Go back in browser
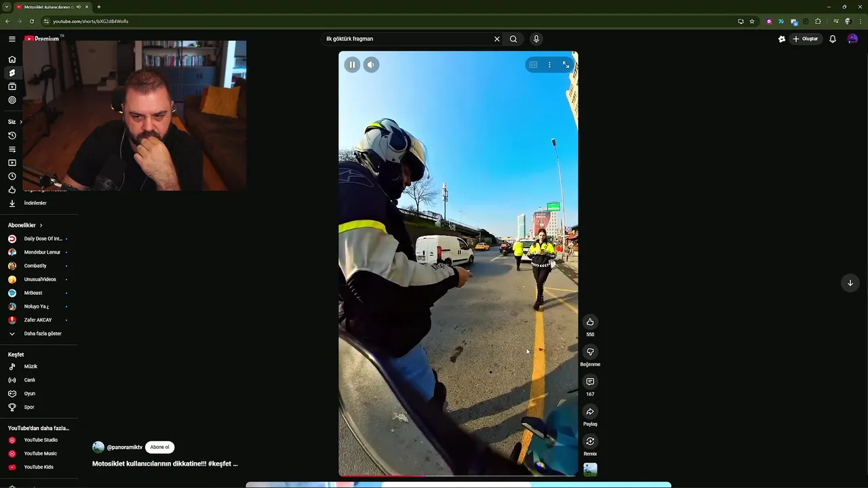Screen dimensions: 868x488 [7, 21]
